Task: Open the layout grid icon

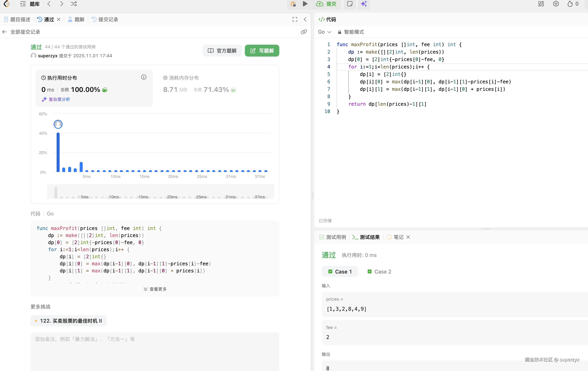Action: coord(541,4)
